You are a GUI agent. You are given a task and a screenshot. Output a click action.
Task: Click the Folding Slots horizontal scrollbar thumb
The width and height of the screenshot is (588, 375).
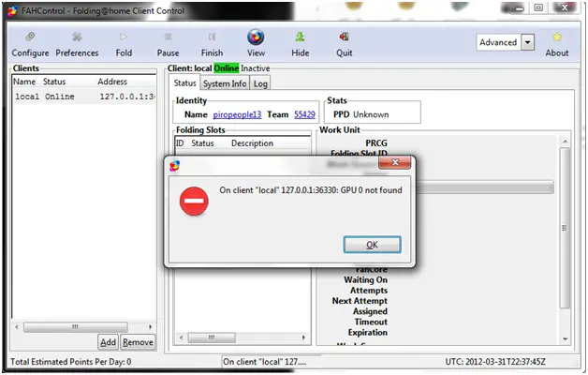click(212, 337)
